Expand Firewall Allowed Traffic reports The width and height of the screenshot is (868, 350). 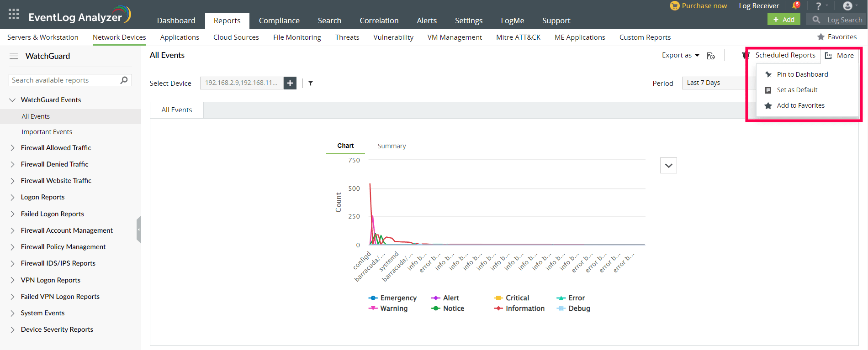13,148
